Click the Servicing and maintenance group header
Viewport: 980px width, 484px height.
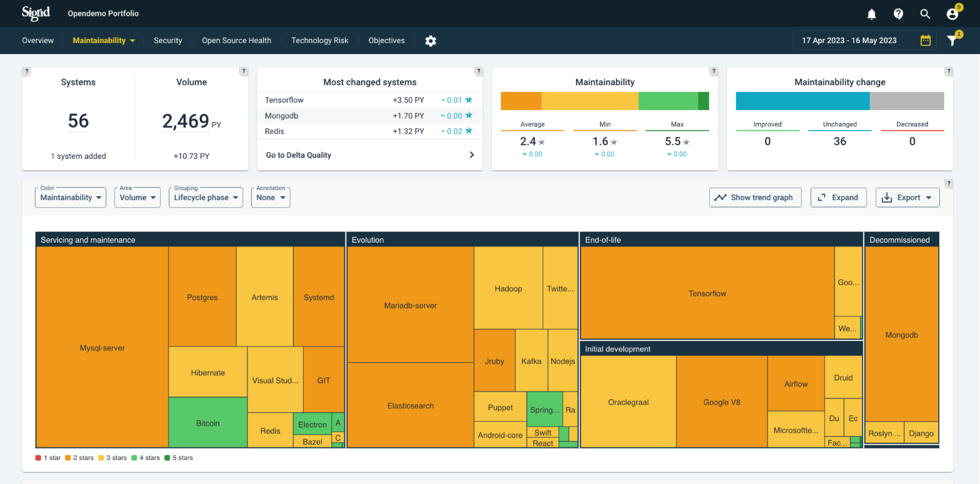(x=190, y=240)
